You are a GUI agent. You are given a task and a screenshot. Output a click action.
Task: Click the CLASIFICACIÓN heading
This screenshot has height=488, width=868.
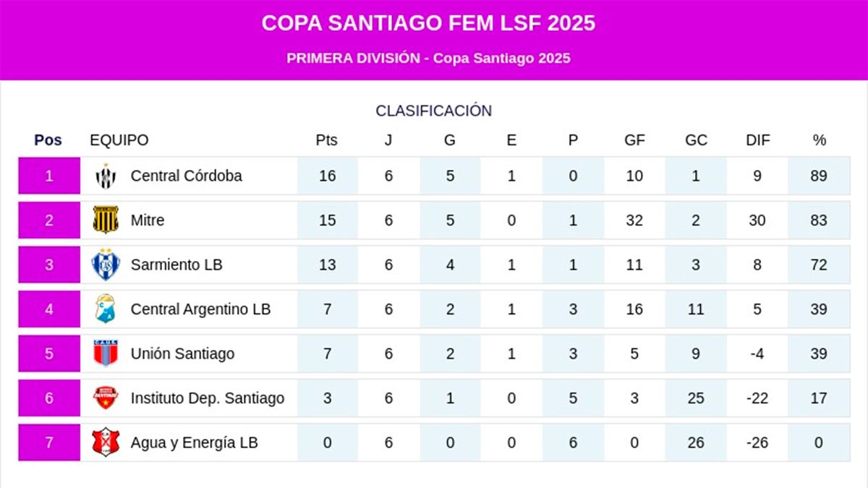coord(433,111)
